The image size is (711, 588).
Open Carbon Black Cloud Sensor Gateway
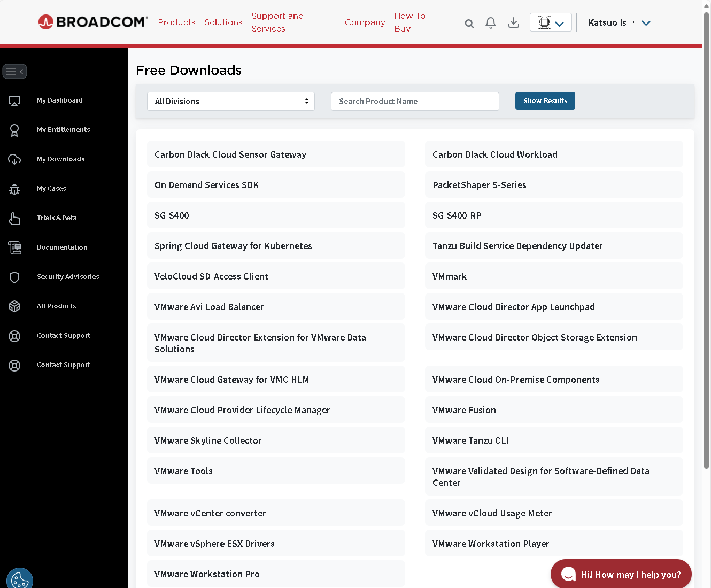pos(276,154)
